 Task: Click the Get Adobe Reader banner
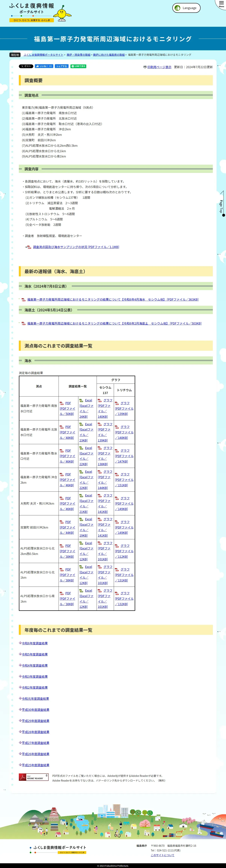click(x=34, y=777)
